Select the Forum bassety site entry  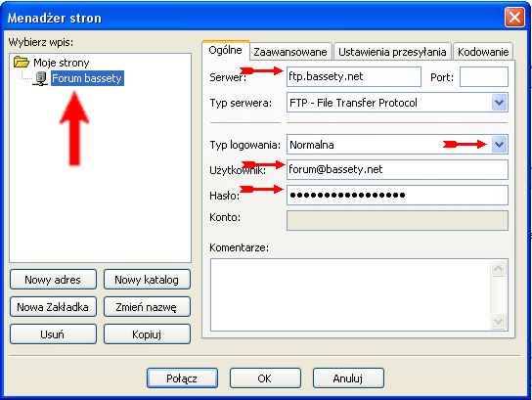87,78
